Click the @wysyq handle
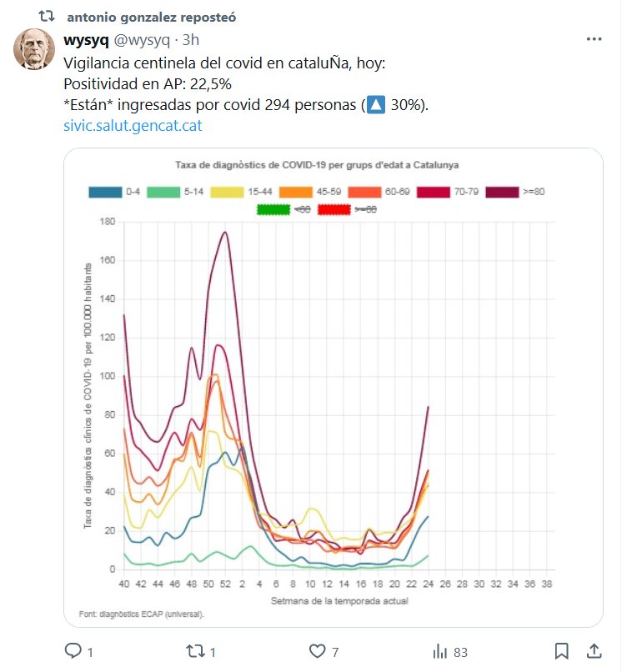Screen dimensions: 622x672 tap(143, 40)
